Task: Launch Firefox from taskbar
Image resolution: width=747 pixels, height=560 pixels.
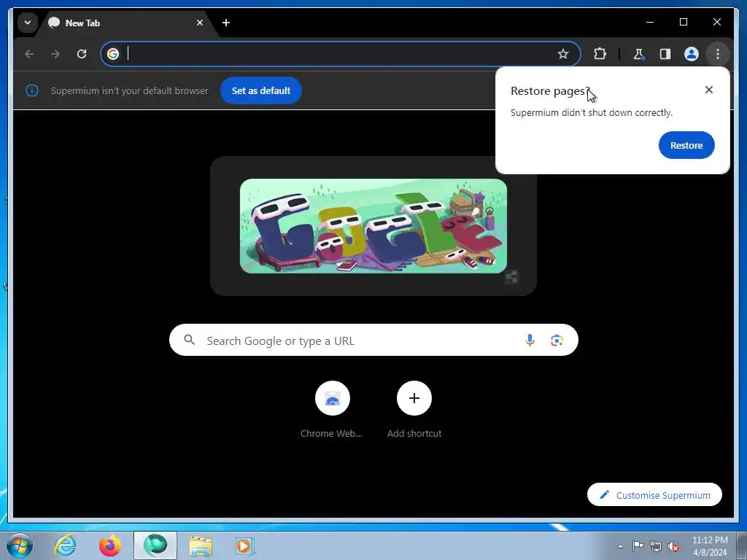Action: (110, 545)
